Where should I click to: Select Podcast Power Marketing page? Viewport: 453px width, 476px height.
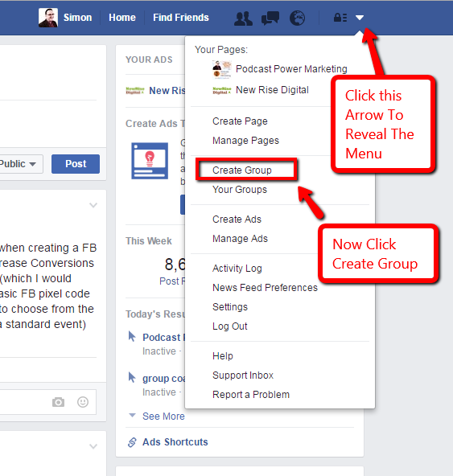click(291, 69)
